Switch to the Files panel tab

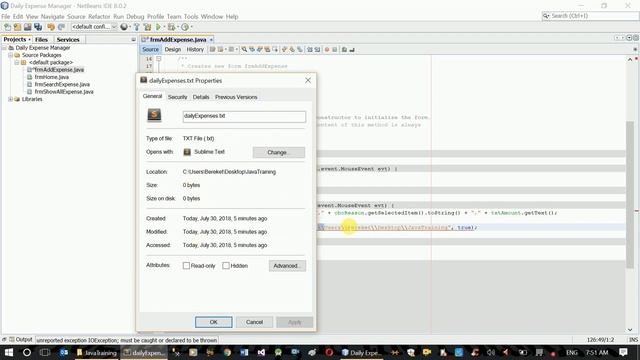(x=41, y=40)
